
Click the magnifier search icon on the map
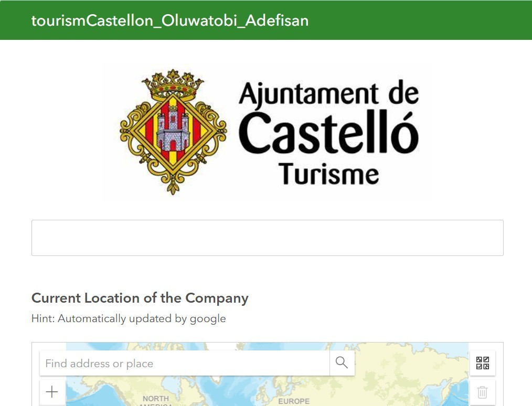342,363
